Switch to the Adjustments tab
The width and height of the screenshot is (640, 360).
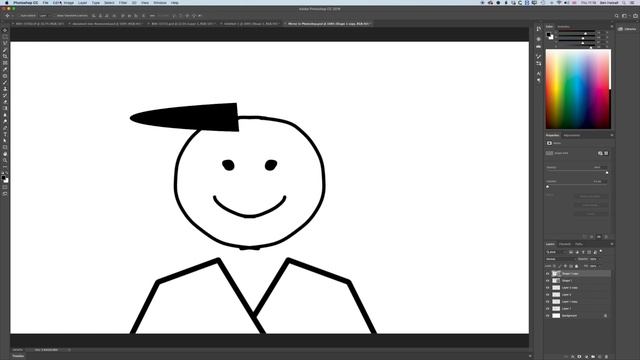pos(571,135)
